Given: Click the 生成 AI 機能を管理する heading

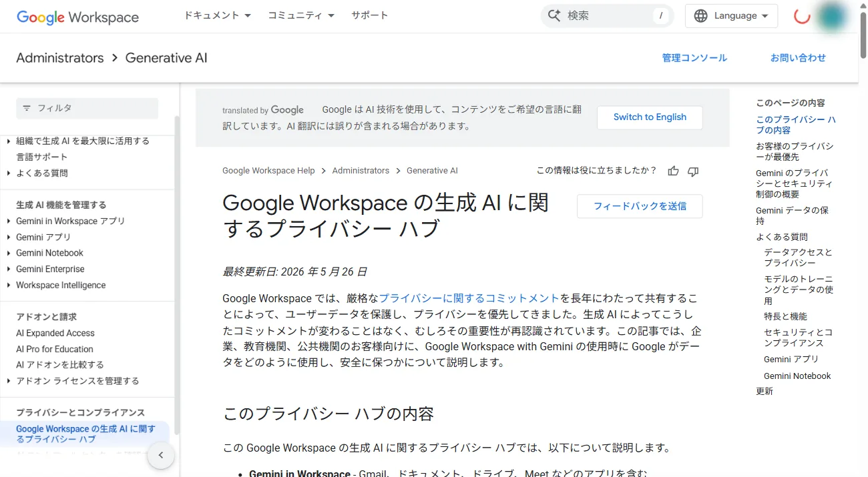Looking at the screenshot, I should tap(61, 205).
